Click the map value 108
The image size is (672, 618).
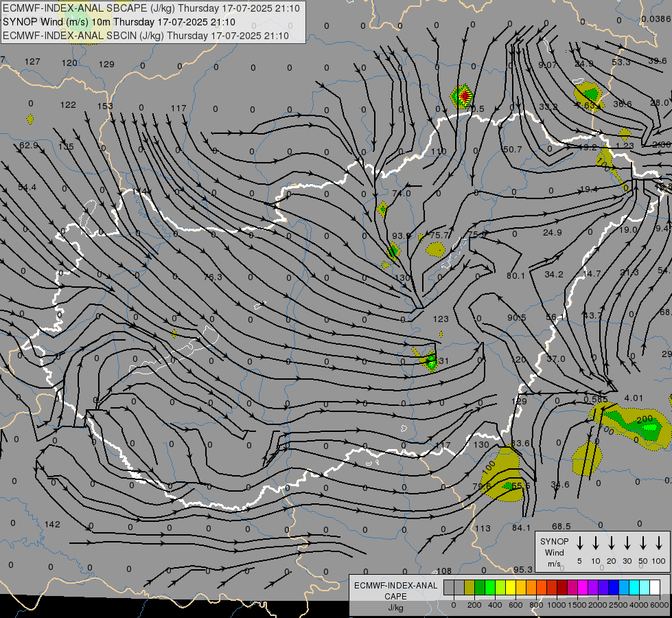pos(444,571)
